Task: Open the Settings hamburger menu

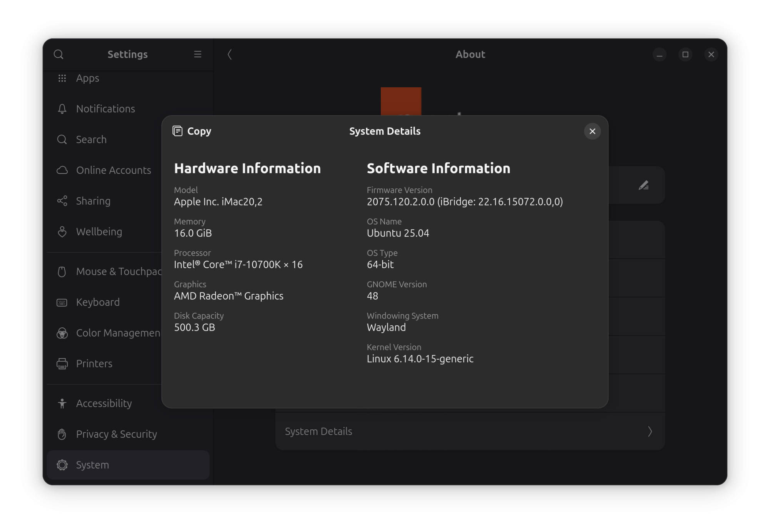Action: (198, 54)
